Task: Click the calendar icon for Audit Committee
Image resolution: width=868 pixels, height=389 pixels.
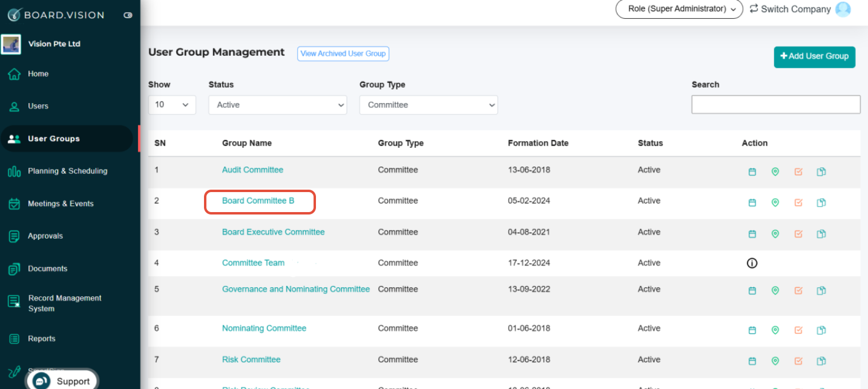Action: 752,171
